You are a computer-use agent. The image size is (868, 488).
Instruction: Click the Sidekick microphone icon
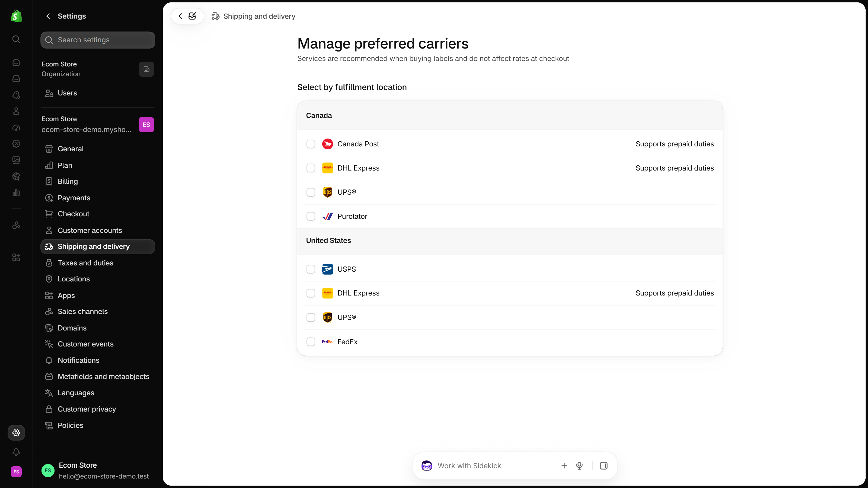pyautogui.click(x=579, y=466)
